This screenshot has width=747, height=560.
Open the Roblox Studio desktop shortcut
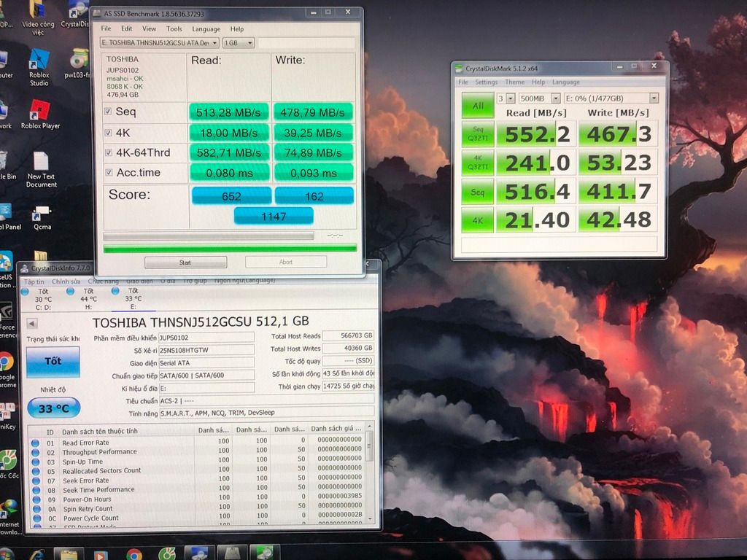[39, 66]
